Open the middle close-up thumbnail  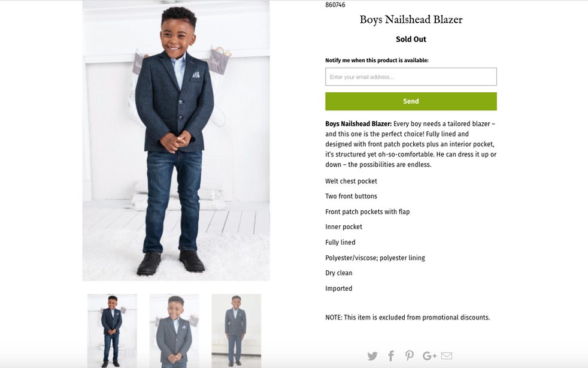tap(174, 330)
